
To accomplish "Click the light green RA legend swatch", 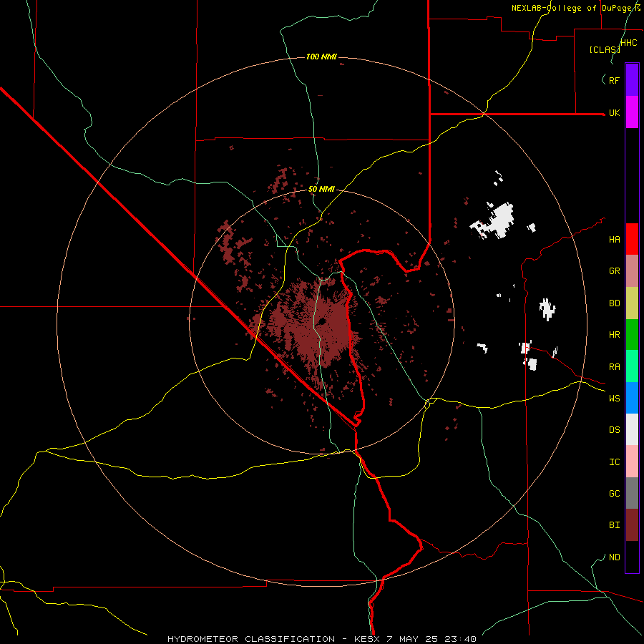I will pos(632,366).
